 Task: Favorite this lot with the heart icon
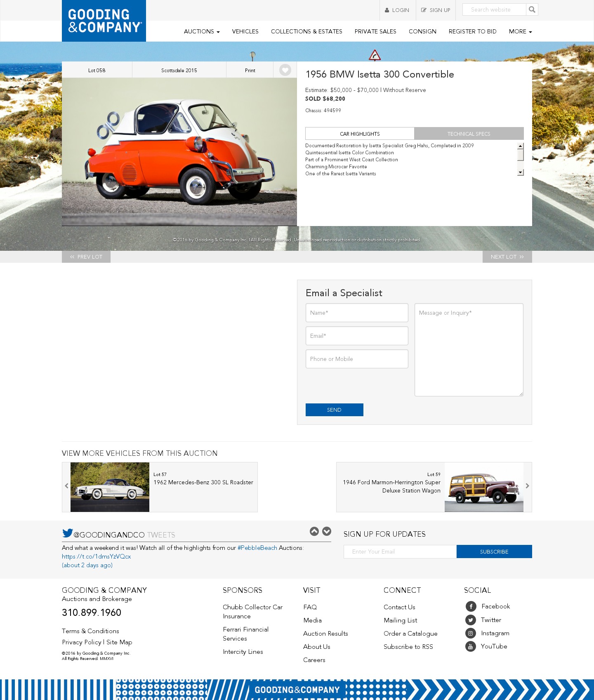(x=285, y=70)
